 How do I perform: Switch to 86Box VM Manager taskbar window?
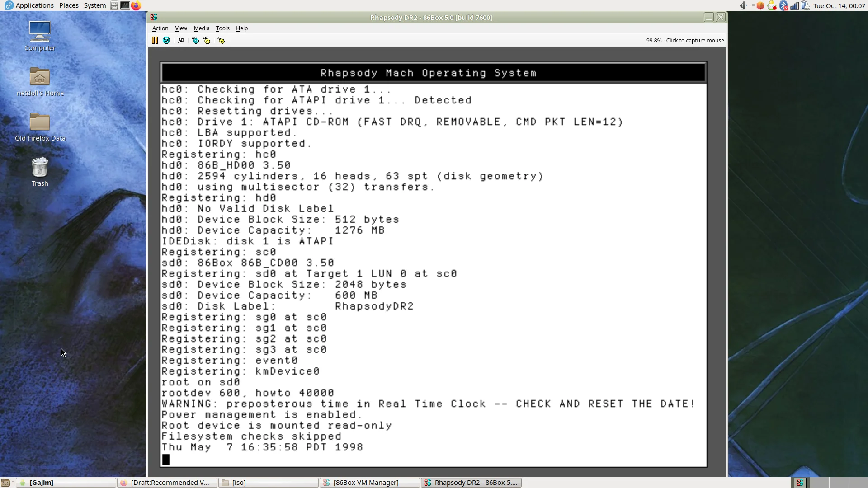click(x=370, y=483)
